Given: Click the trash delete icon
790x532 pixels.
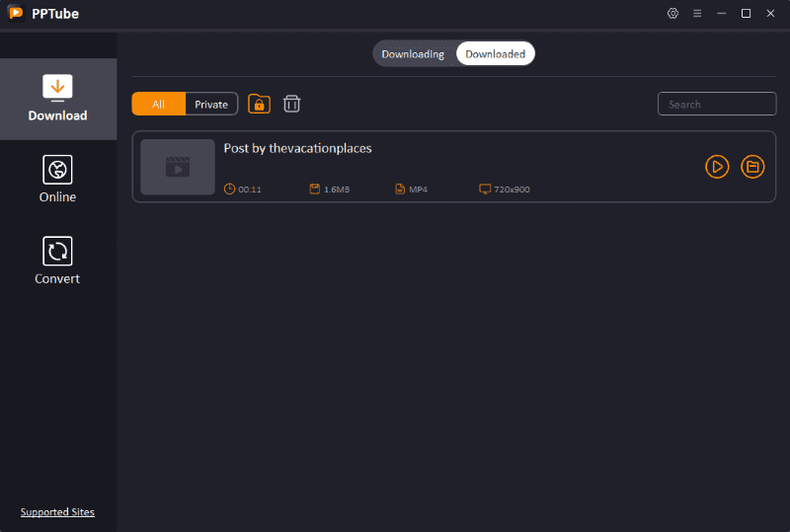Looking at the screenshot, I should pyautogui.click(x=291, y=104).
